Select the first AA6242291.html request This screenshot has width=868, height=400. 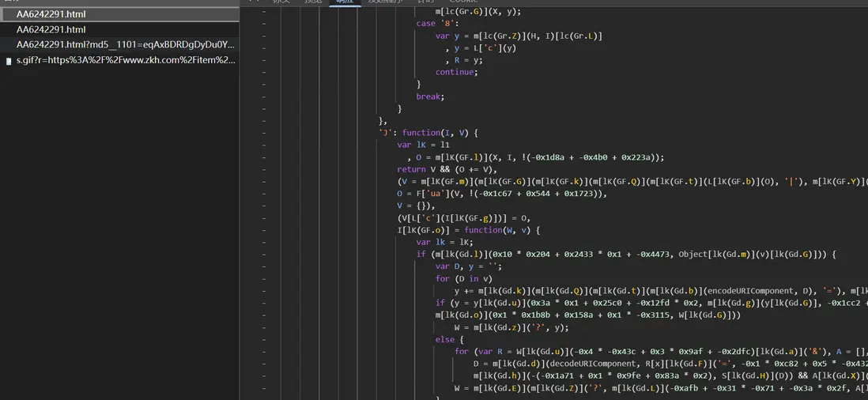click(x=51, y=14)
